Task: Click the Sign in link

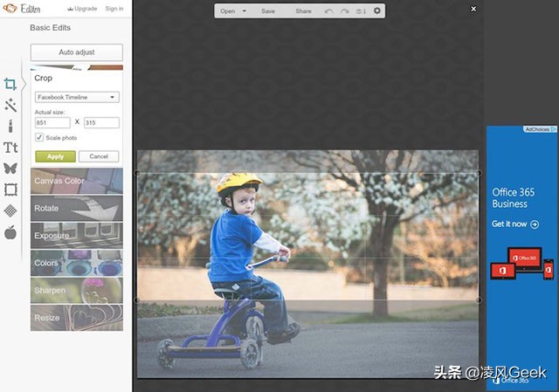Action: [x=114, y=9]
